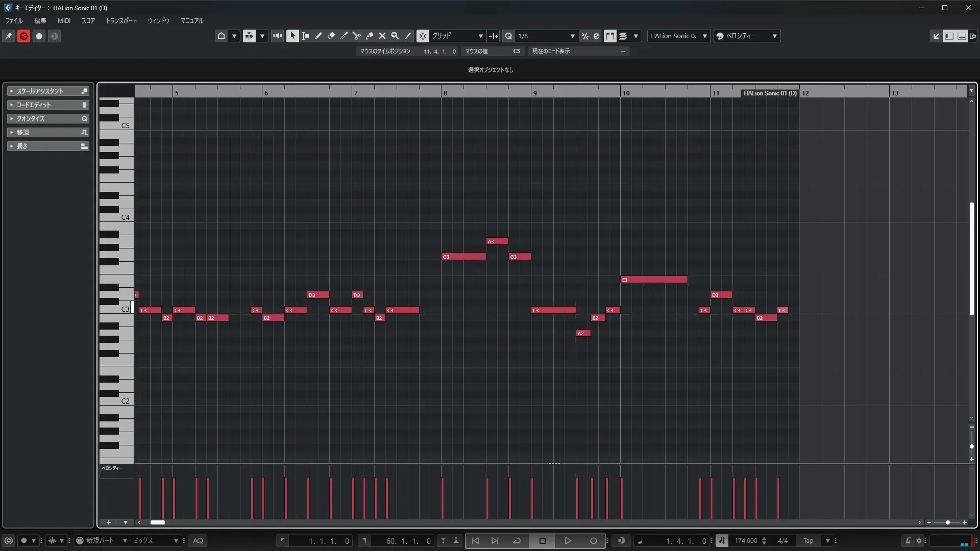
Task: Toggle the red Solo Editor button
Action: 23,36
